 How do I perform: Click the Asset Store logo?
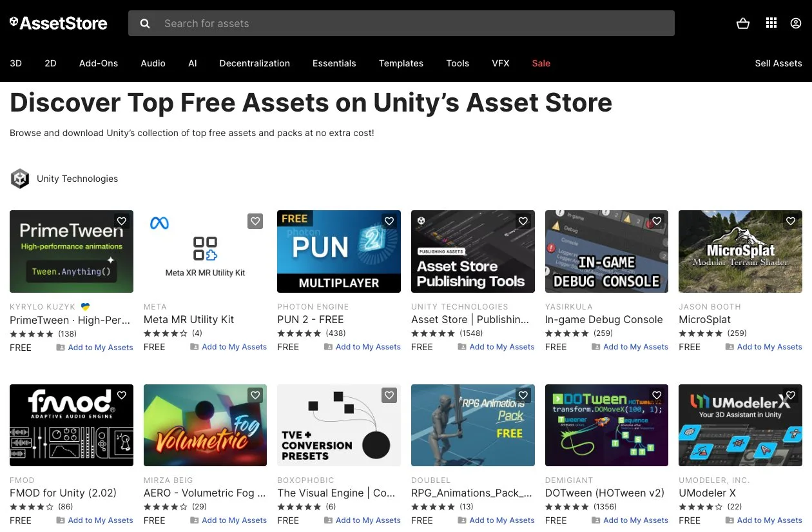click(x=59, y=23)
